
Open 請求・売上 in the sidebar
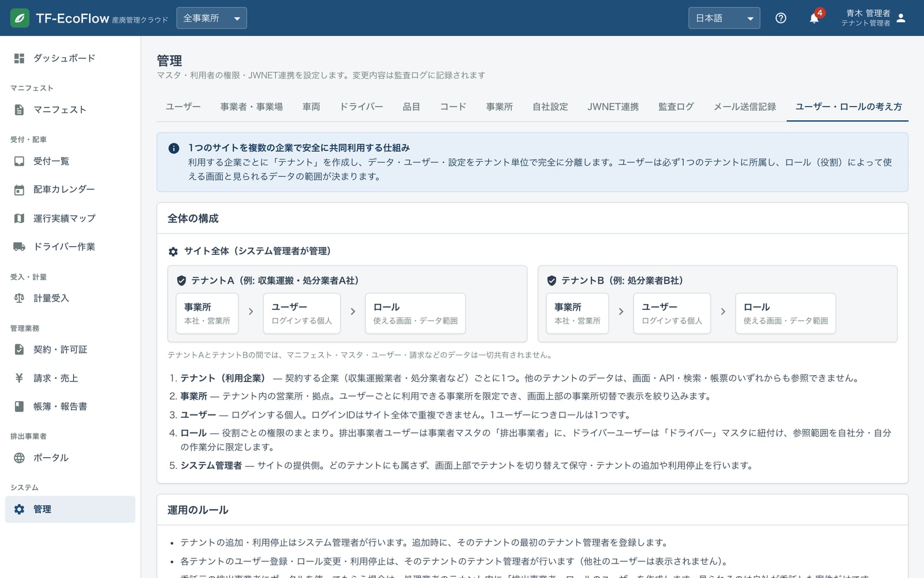click(x=70, y=378)
